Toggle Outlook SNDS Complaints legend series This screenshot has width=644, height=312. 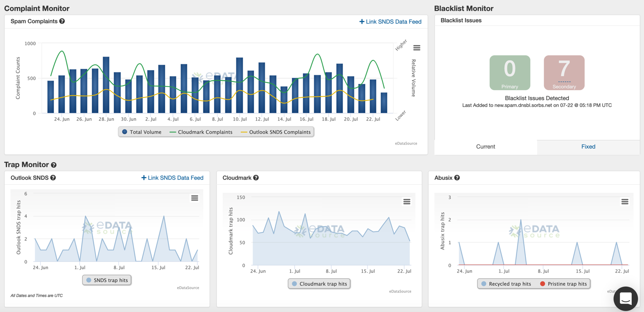[276, 132]
